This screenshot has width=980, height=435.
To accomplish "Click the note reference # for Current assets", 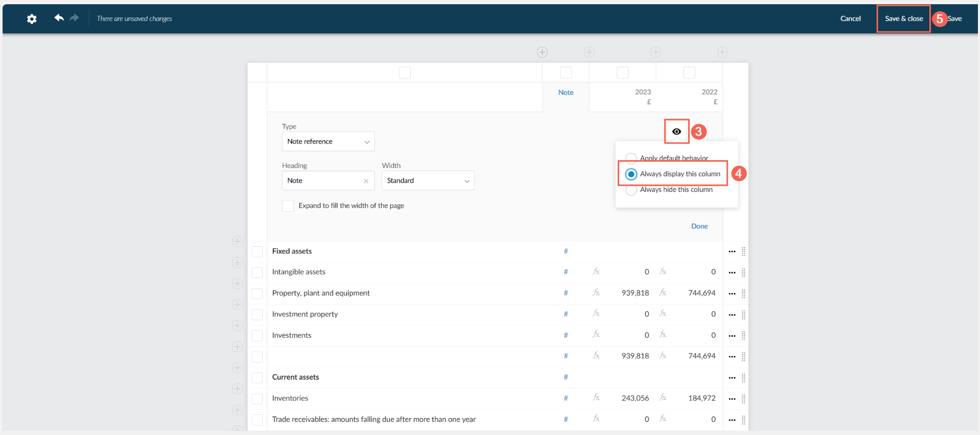I will [x=565, y=377].
